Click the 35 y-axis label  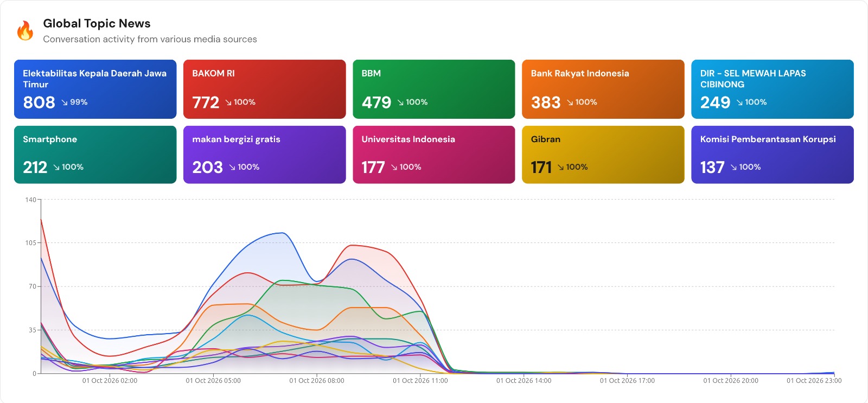[33, 330]
